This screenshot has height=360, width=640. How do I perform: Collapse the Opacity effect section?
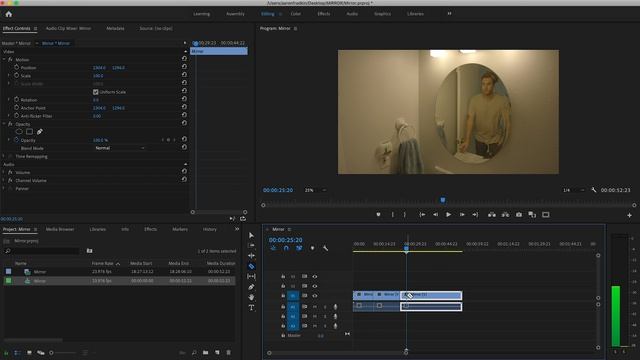tap(4, 124)
